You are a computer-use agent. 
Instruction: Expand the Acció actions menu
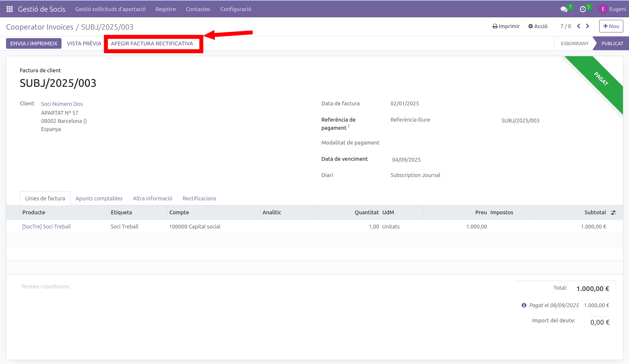538,26
